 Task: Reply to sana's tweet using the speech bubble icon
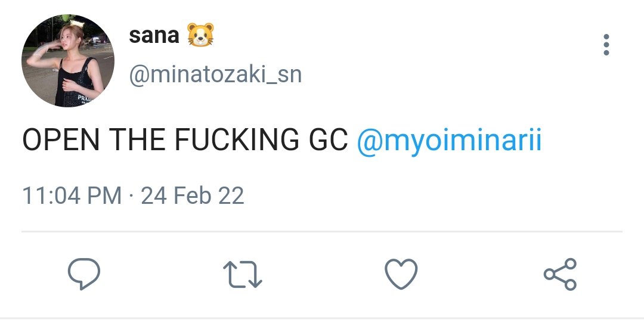point(84,274)
